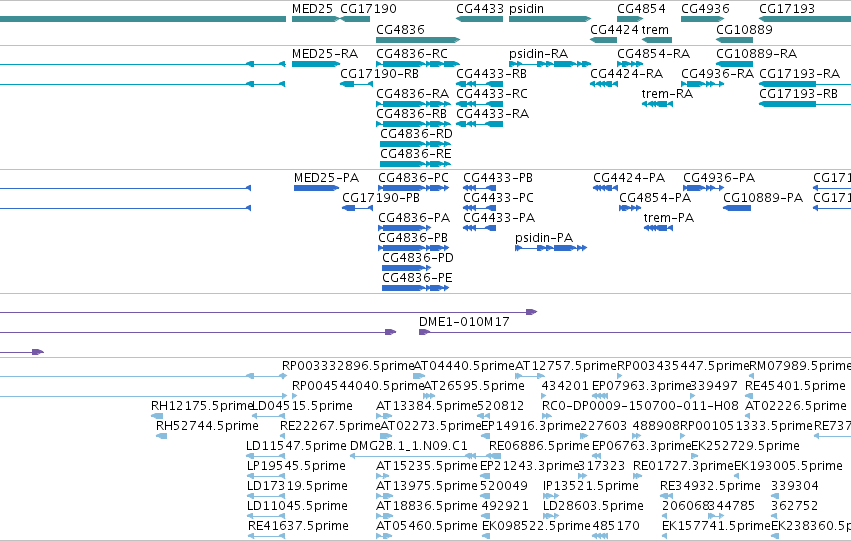Image resolution: width=851 pixels, height=541 pixels.
Task: Select the CG4433-RC transcript
Action: [x=479, y=104]
